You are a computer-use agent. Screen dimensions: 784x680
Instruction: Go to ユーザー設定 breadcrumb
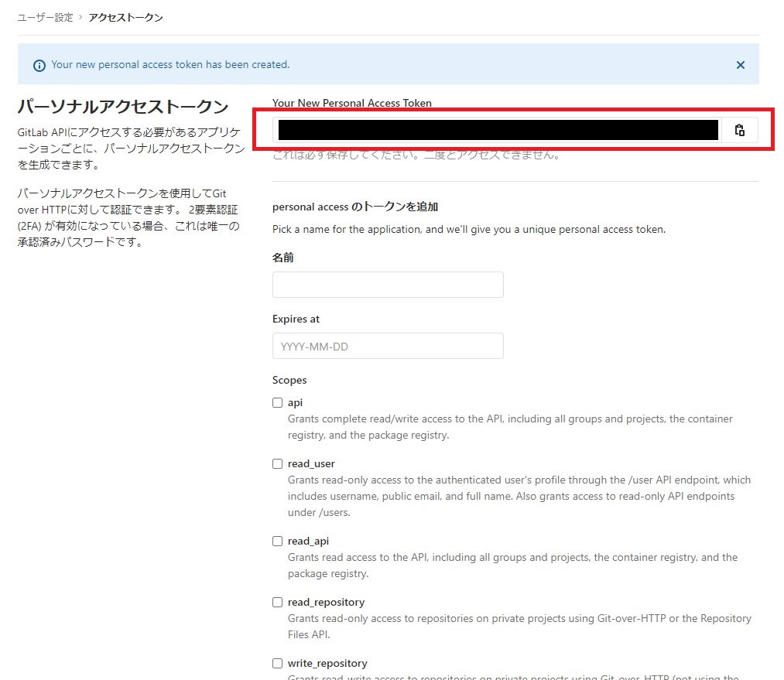(x=45, y=18)
